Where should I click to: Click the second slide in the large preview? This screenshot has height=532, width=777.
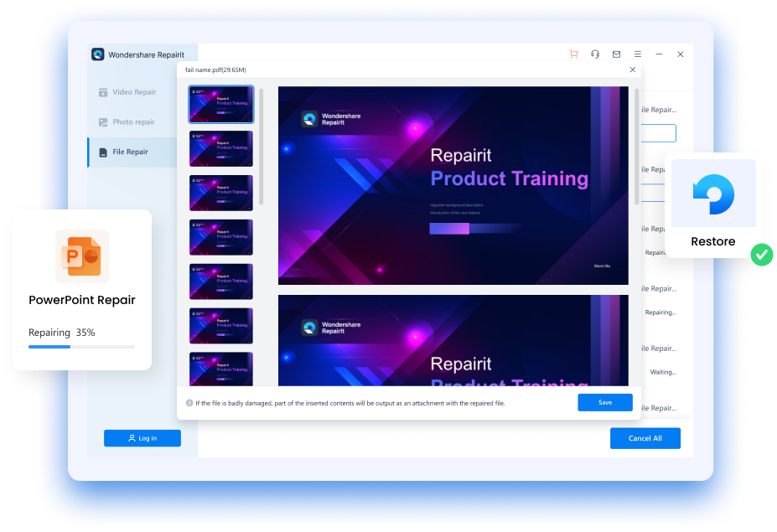coord(453,341)
